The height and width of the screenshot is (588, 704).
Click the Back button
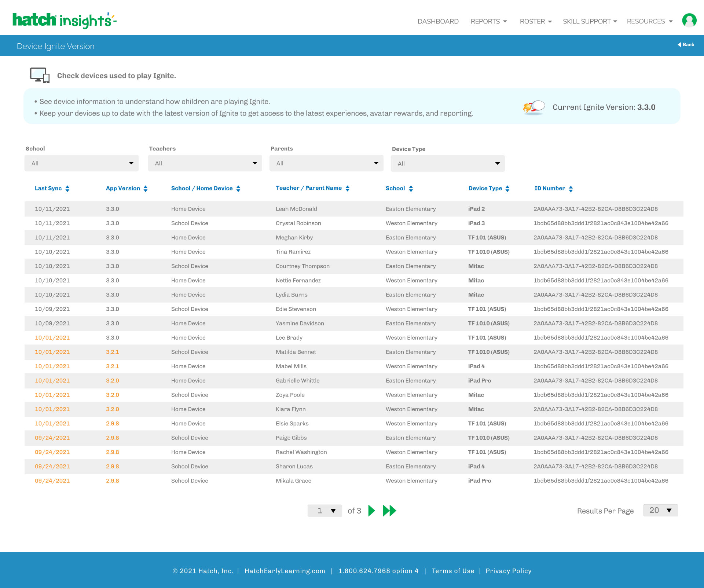[686, 45]
